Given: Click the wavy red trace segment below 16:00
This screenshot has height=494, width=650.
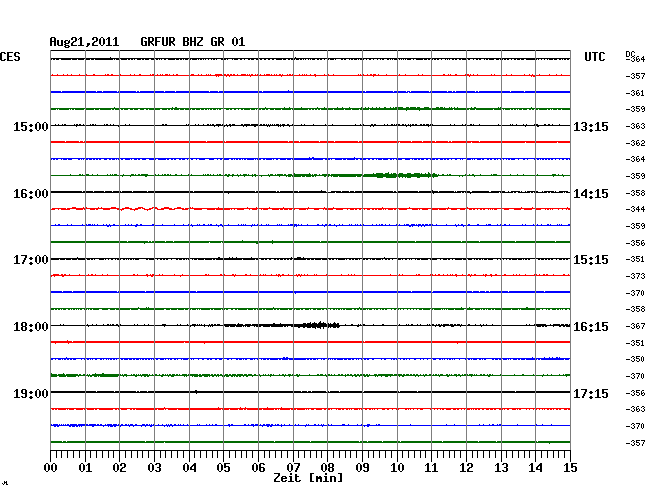Looking at the screenshot, I should pyautogui.click(x=120, y=208).
